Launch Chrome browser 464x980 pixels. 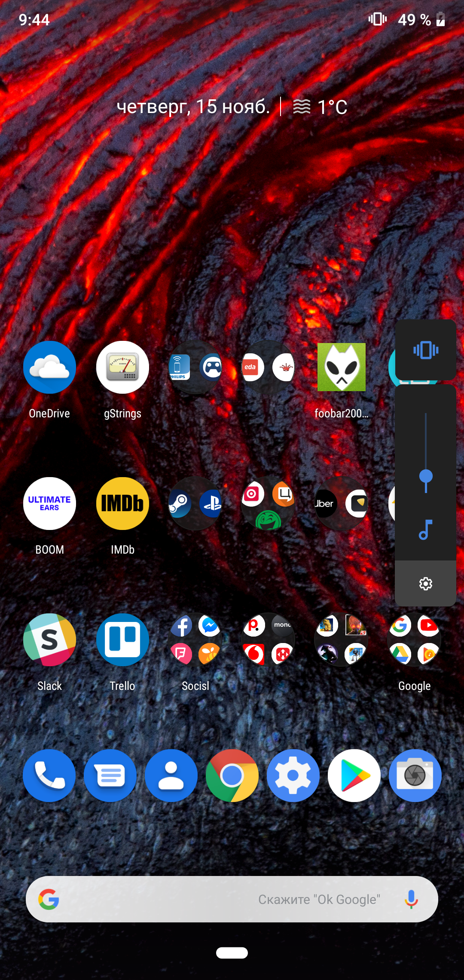click(x=232, y=776)
